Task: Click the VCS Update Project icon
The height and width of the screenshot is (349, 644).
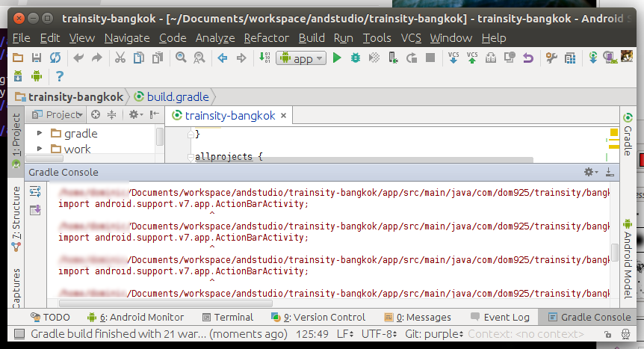Action: point(453,58)
